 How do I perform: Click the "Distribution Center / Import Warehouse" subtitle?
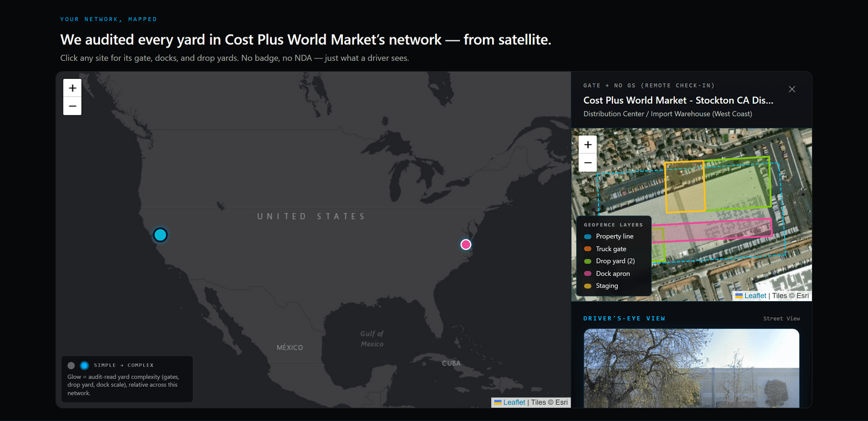668,114
